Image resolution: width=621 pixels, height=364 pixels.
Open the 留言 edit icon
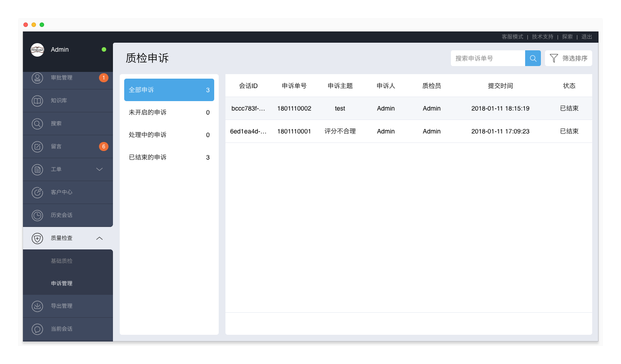(x=37, y=146)
